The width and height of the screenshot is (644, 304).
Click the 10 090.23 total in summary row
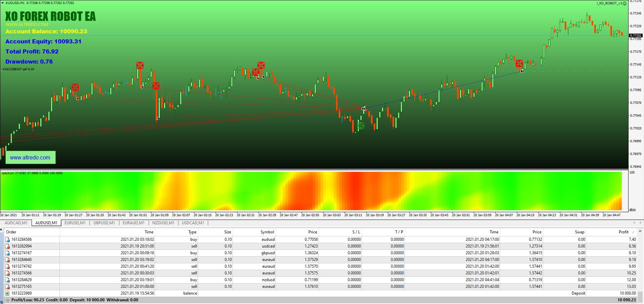[627, 300]
